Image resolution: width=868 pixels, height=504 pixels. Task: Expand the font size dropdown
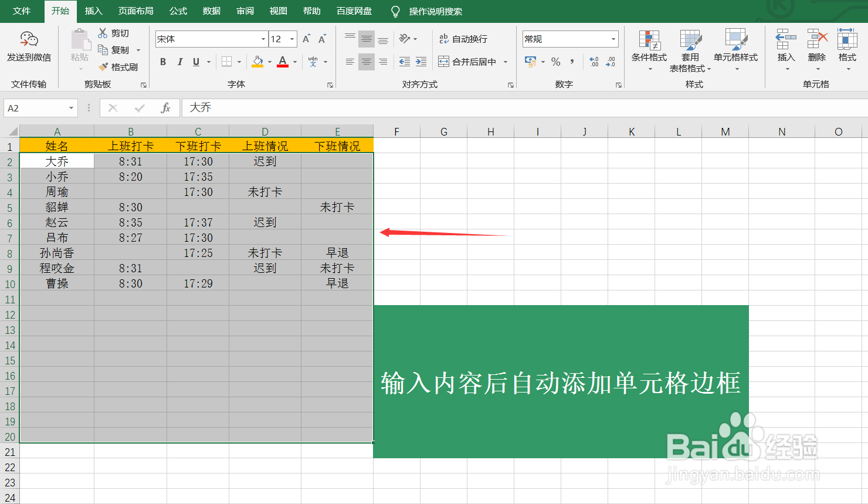coord(291,39)
